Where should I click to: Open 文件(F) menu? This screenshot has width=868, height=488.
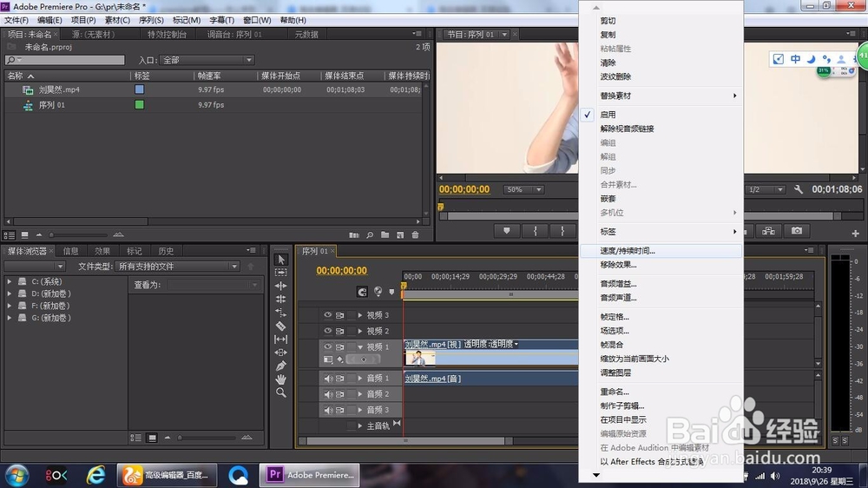(16, 20)
